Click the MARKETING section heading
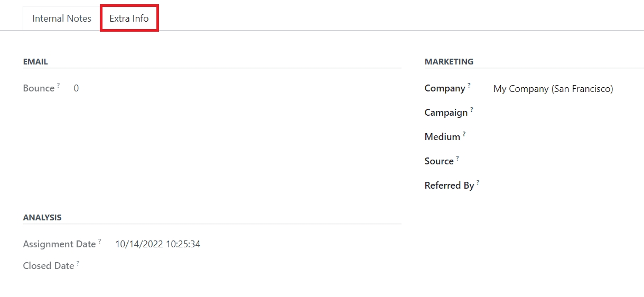644x297 pixels. click(449, 62)
